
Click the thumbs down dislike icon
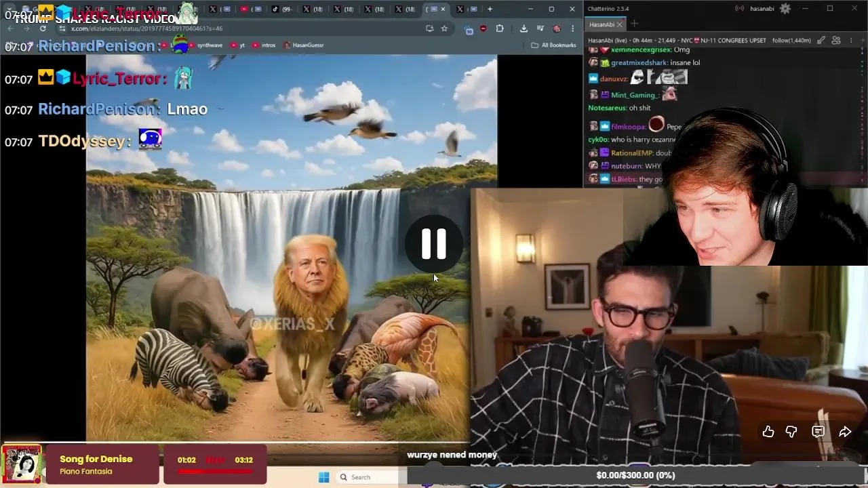point(791,432)
